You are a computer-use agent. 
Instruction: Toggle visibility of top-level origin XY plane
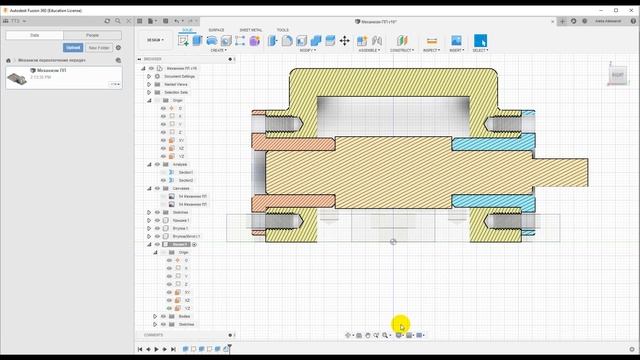(x=163, y=140)
